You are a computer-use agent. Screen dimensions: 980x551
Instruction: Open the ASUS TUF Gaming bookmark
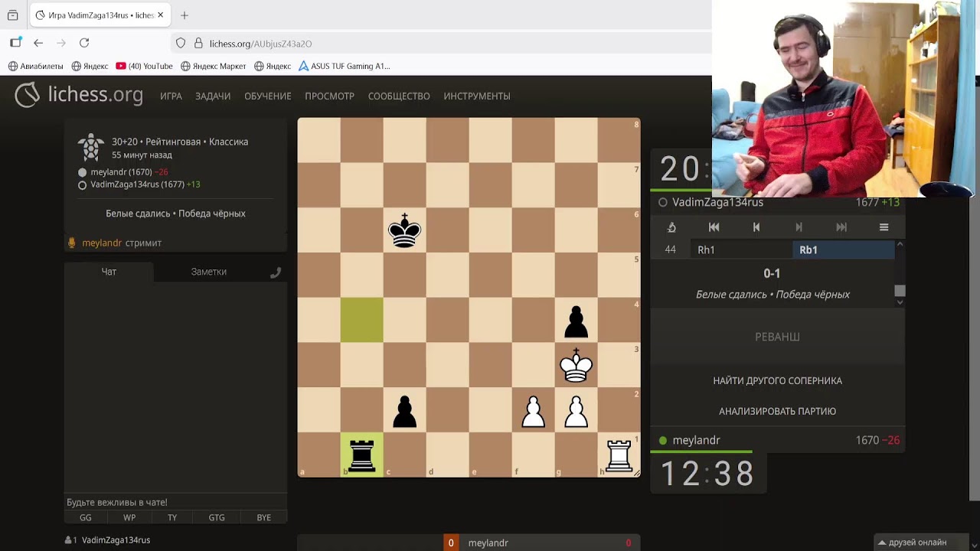tap(345, 66)
